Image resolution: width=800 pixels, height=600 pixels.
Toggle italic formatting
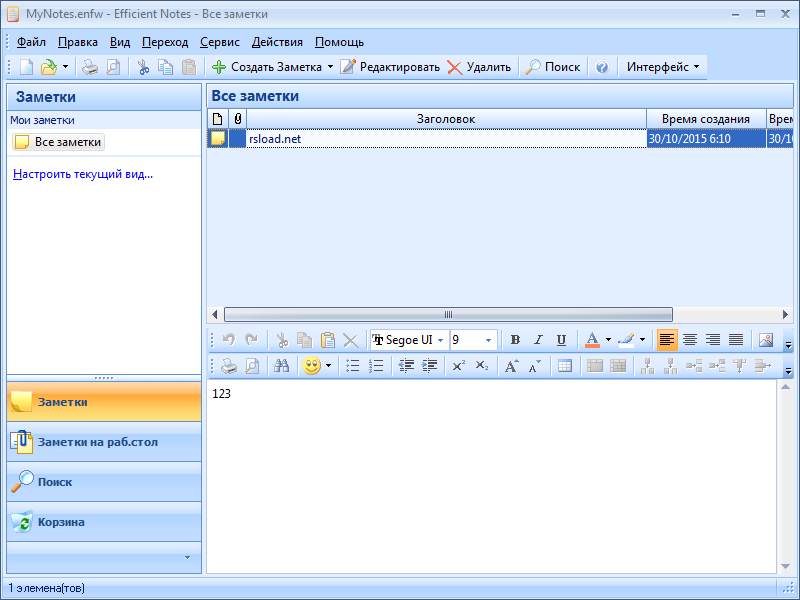[x=538, y=340]
